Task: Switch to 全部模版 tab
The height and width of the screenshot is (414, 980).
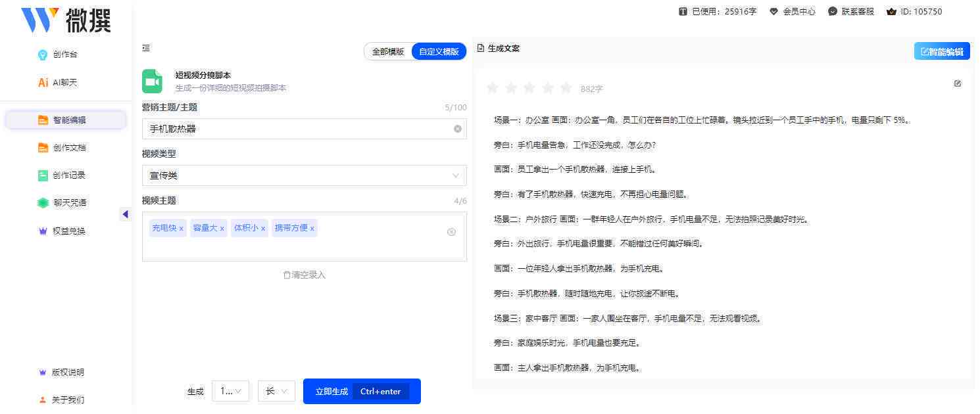Action: coord(388,51)
